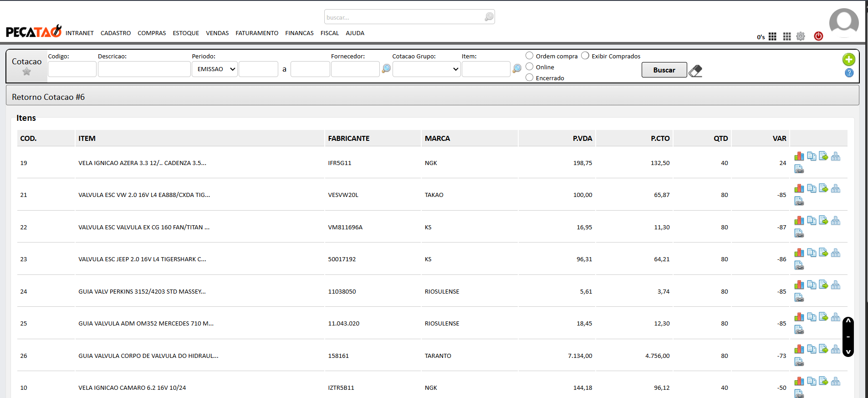Click the VAR column header
868x398 pixels.
[x=760, y=138]
